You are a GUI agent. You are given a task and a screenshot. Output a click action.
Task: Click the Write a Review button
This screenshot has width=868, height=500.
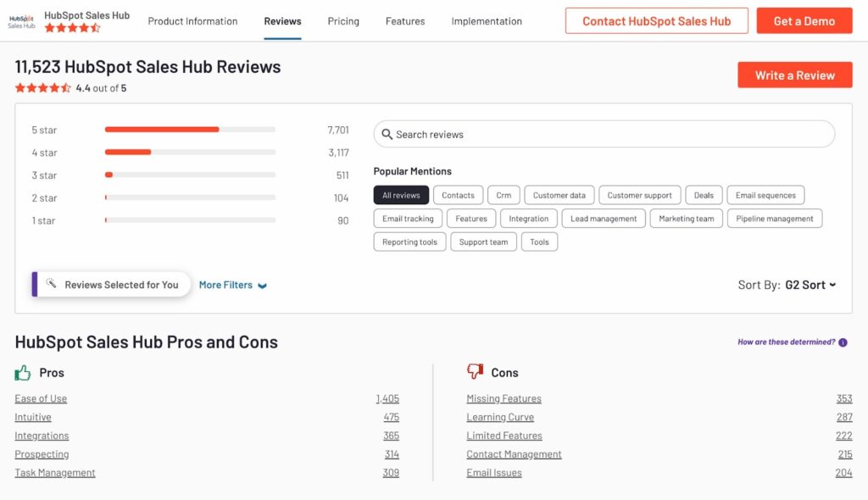point(795,75)
